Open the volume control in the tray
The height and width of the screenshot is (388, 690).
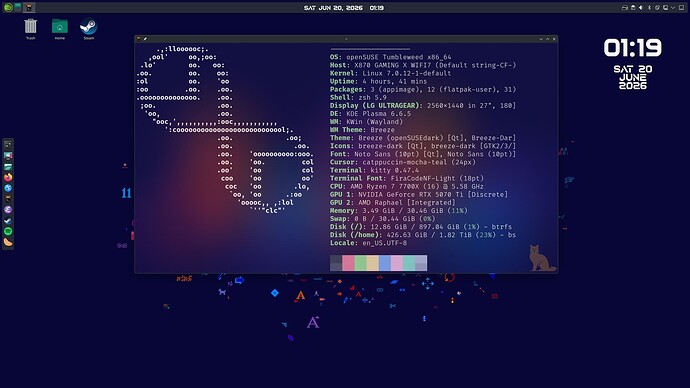pos(641,7)
